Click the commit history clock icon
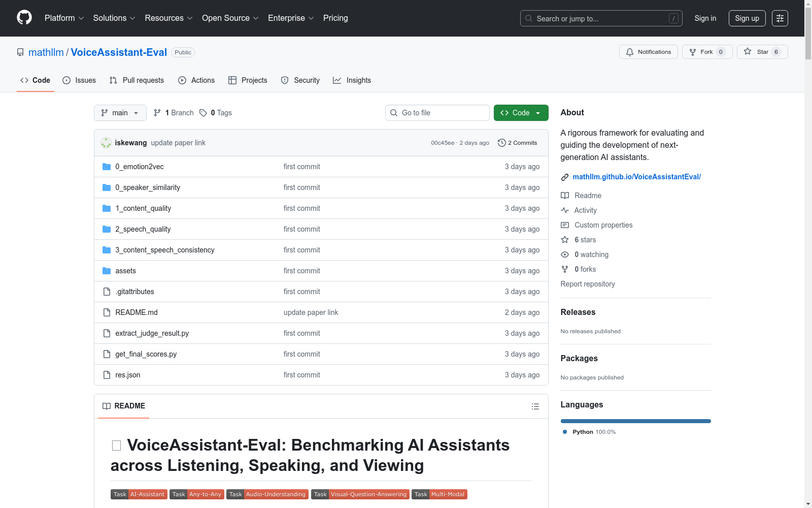 coord(502,143)
